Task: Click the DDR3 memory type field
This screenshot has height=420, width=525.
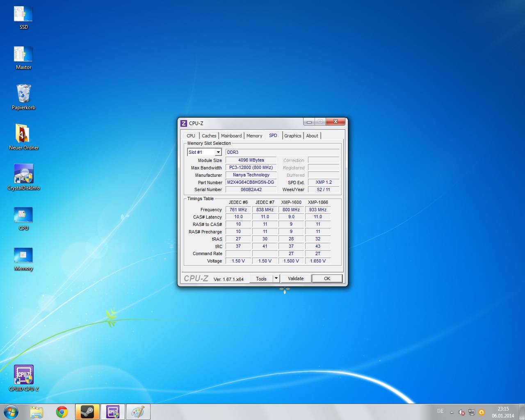Action: (282, 152)
